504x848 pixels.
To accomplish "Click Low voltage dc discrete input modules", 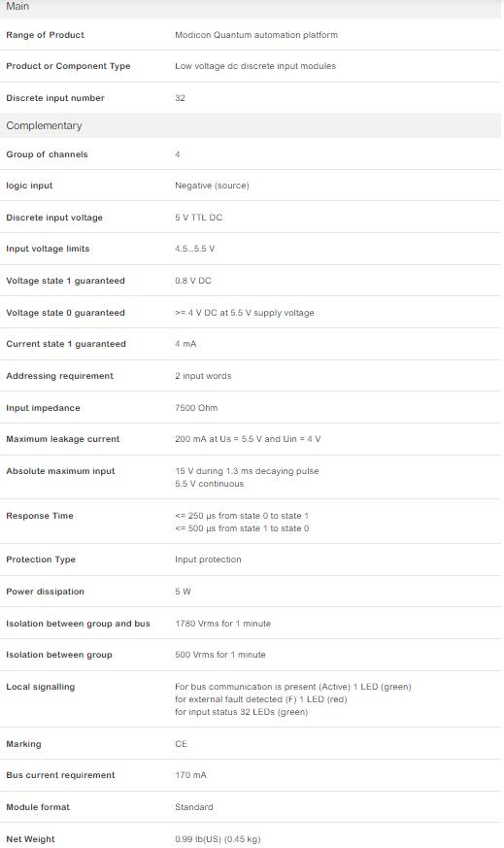I will pos(255,66).
